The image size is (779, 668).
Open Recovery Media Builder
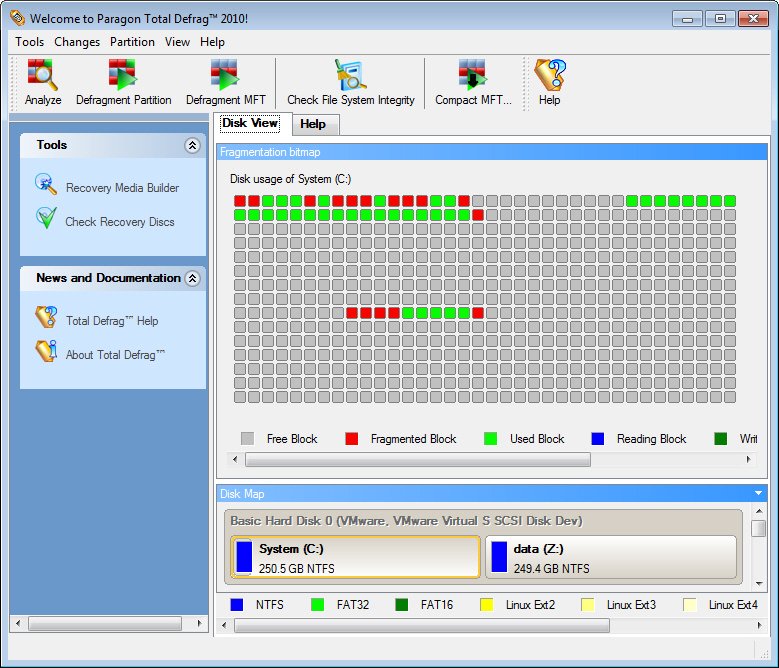coord(122,188)
